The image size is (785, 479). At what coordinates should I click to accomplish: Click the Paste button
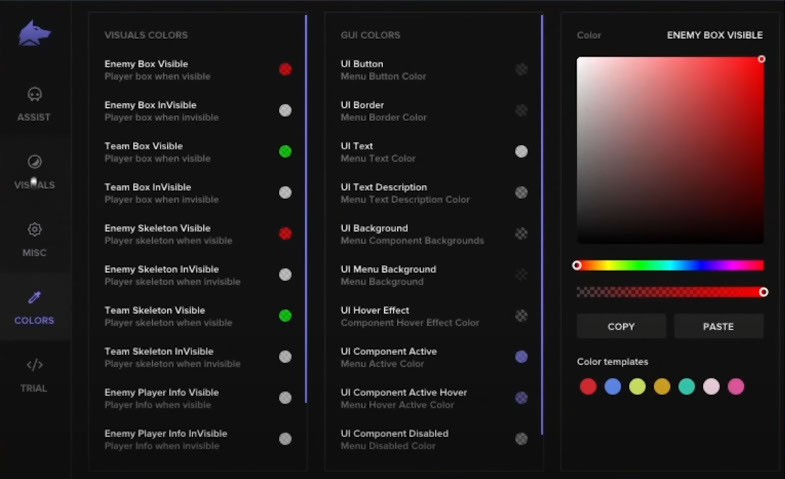tap(718, 326)
